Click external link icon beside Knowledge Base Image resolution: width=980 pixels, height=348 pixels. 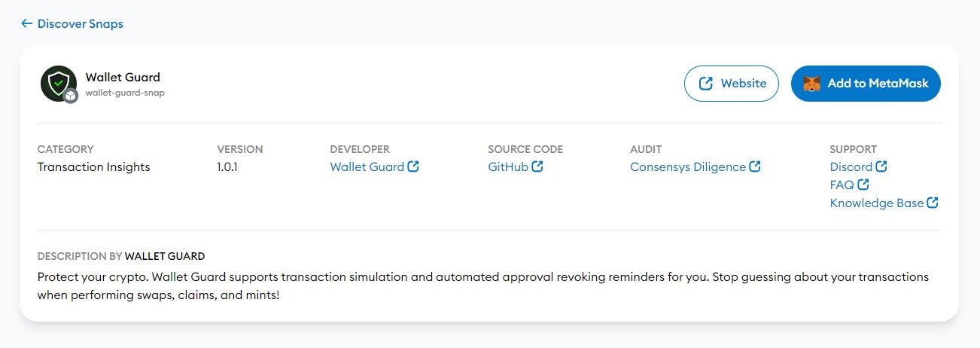coord(933,203)
